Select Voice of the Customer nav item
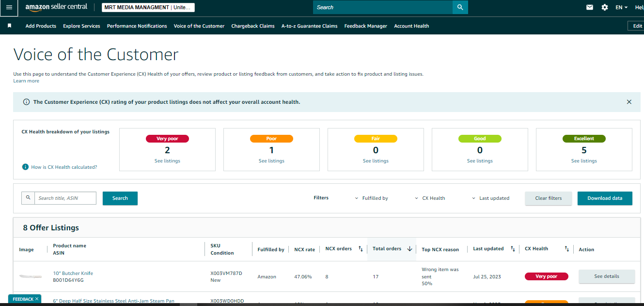This screenshot has height=306, width=644. 199,26
